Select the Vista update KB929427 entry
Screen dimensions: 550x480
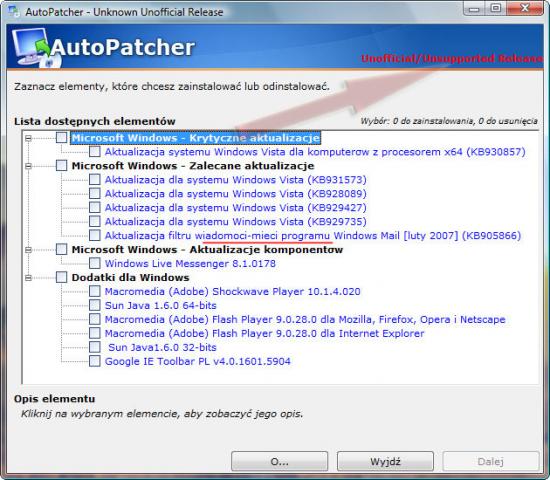click(x=236, y=207)
